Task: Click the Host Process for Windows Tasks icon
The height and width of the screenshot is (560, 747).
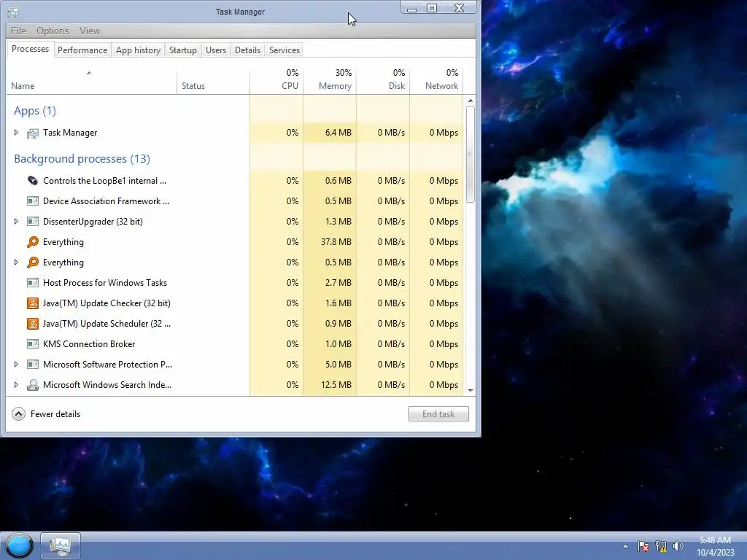Action: (32, 283)
